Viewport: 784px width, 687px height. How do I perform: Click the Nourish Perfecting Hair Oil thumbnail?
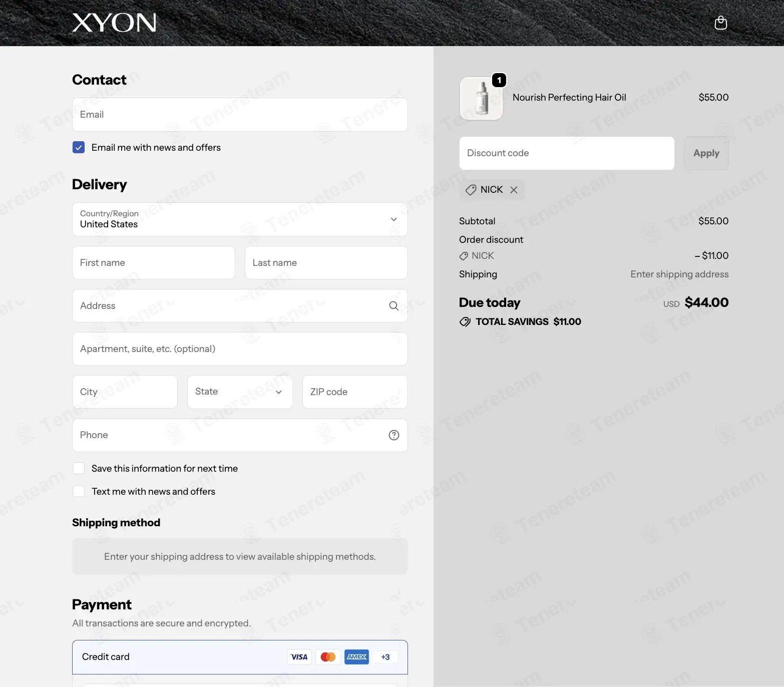(x=481, y=98)
